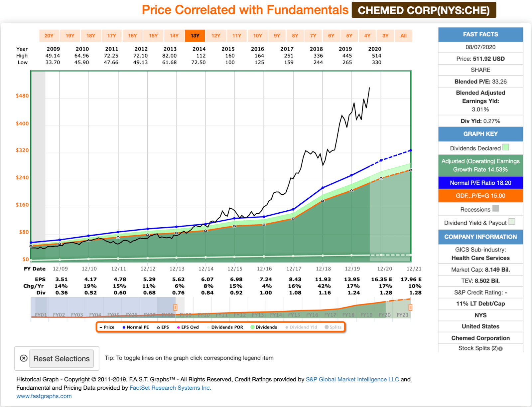Toggle the Price line legend item

click(107, 327)
